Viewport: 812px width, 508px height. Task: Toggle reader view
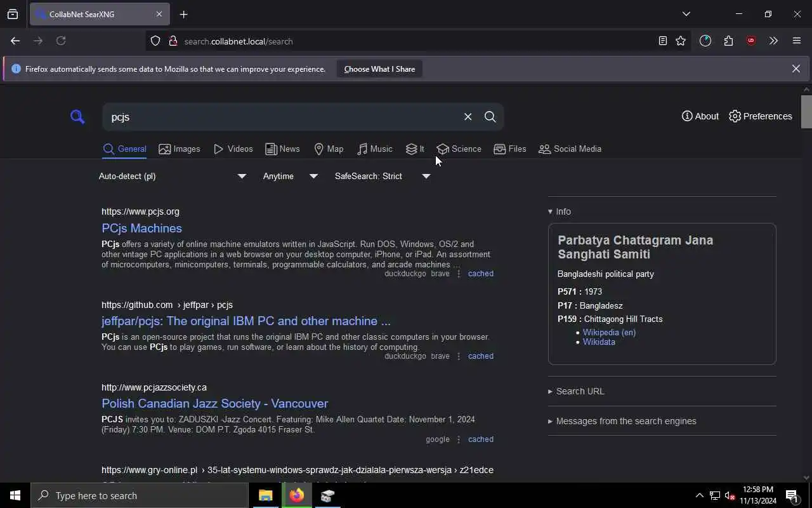point(662,41)
